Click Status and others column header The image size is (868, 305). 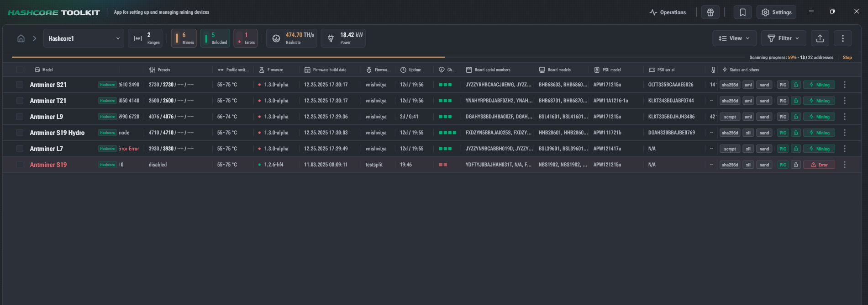741,70
